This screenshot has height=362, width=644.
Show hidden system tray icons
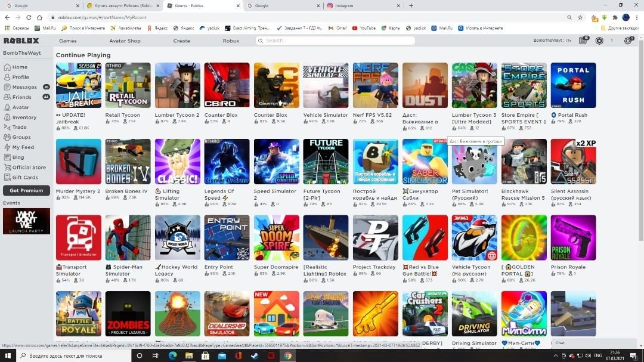pyautogui.click(x=556, y=355)
